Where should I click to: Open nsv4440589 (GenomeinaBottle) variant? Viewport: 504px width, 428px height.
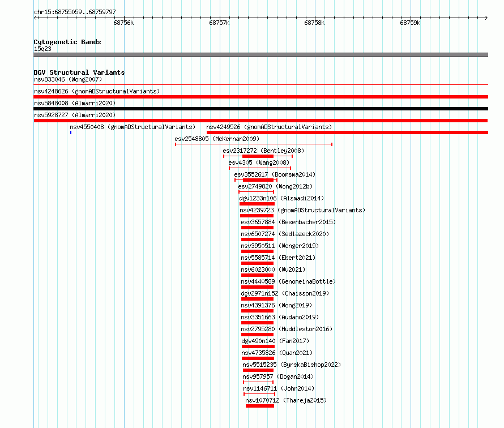click(288, 281)
